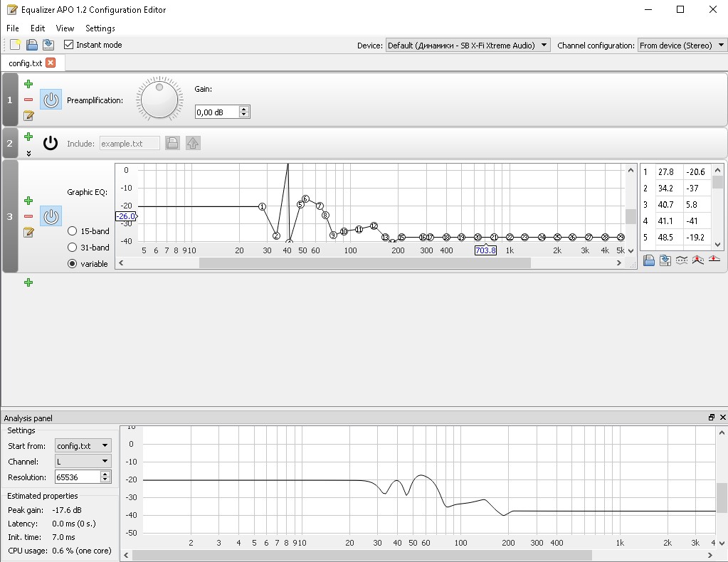Float the Analysis panel
This screenshot has height=562, width=728.
[712, 418]
